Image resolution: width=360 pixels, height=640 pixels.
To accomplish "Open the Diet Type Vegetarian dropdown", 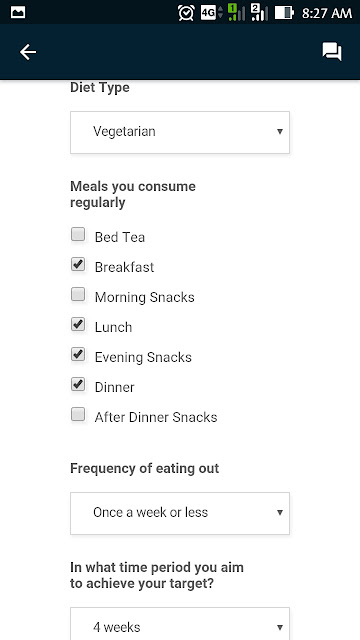I will (180, 132).
